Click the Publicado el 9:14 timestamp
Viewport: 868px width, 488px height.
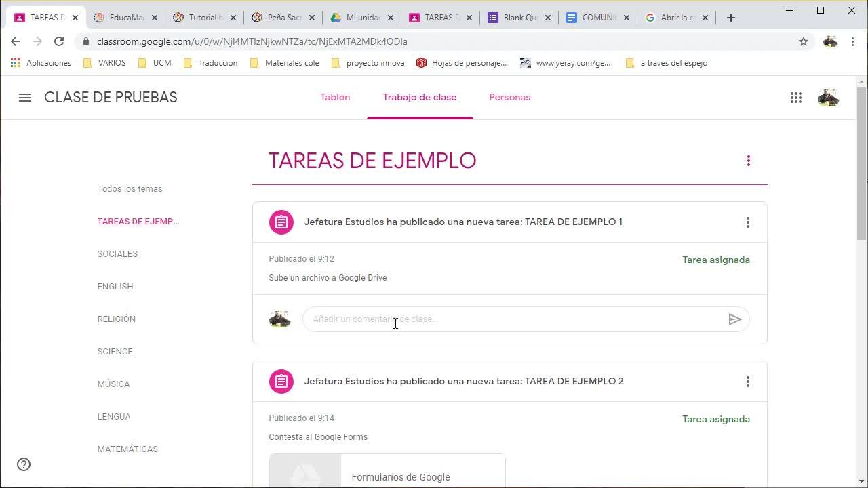(301, 418)
